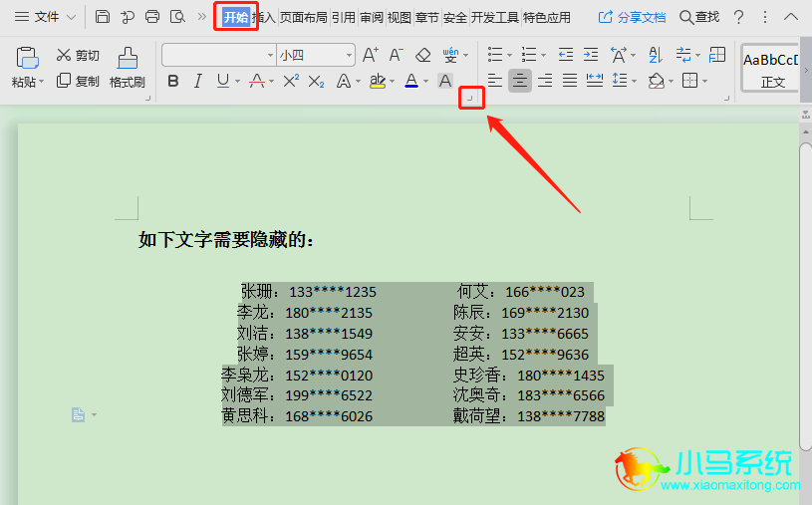The image size is (812, 505).
Task: Click the sort A-Z icon
Action: tap(656, 55)
